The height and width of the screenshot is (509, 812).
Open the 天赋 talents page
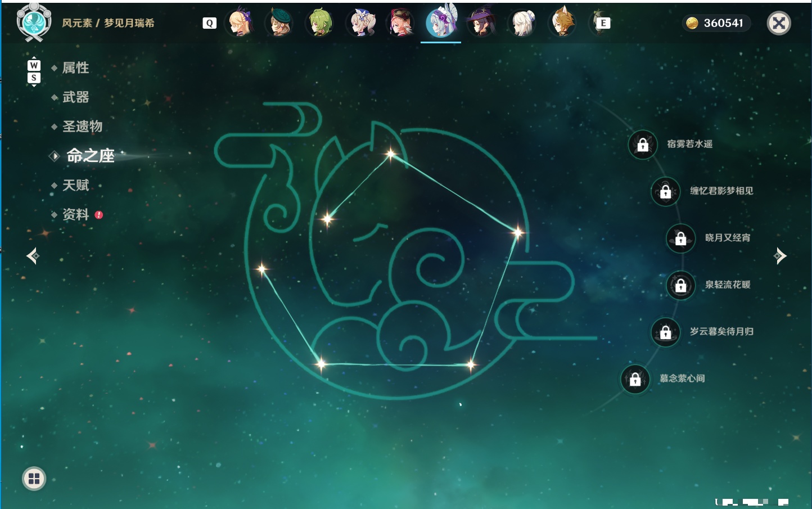[75, 185]
